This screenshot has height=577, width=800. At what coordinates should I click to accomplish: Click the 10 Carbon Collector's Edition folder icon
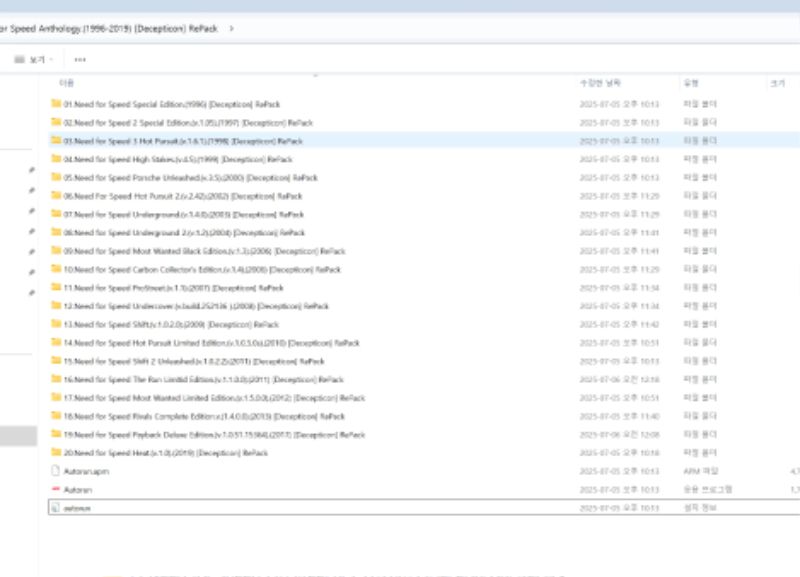tap(56, 269)
